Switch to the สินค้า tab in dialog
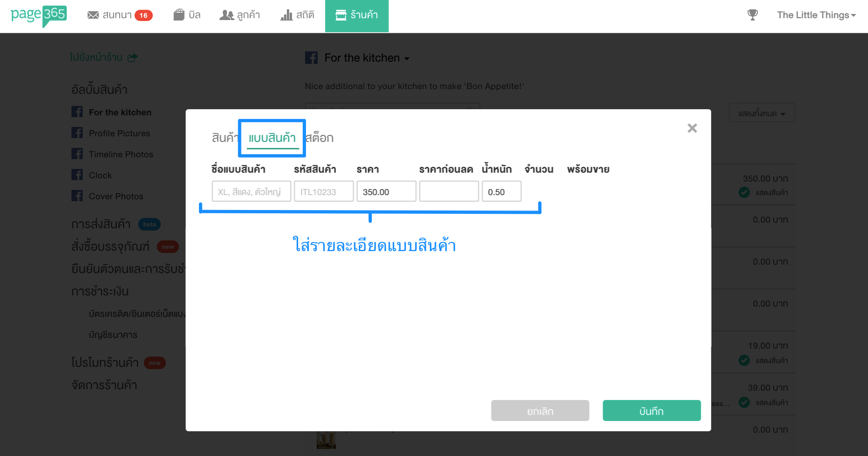Image resolution: width=868 pixels, height=456 pixels. (225, 138)
